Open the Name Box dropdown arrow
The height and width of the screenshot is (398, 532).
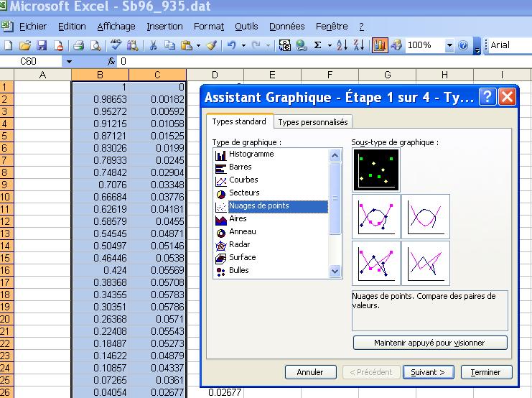69,62
